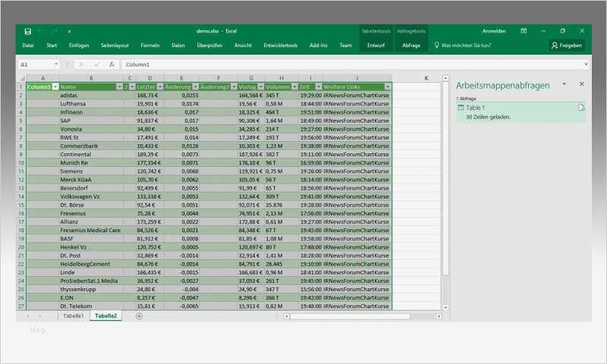Image resolution: width=607 pixels, height=364 pixels.
Task: Open quick access toolbar customize arrow
Action: [x=69, y=32]
